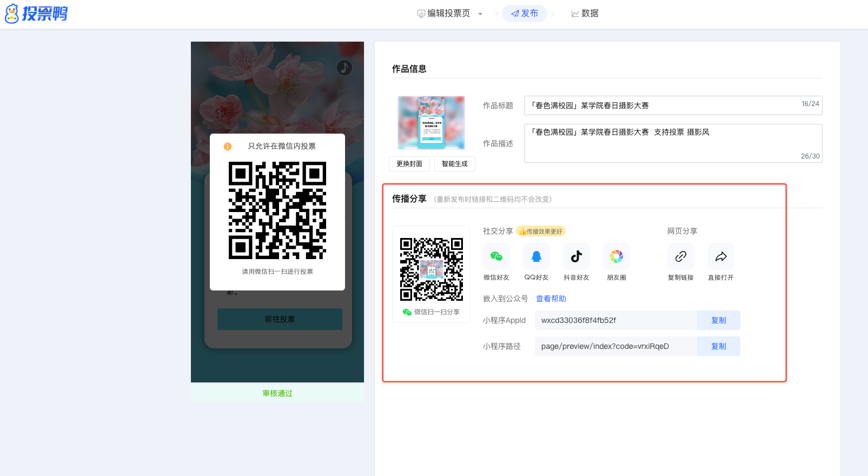Copy the 小程序路径 value
This screenshot has height=476, width=868.
pyautogui.click(x=718, y=346)
